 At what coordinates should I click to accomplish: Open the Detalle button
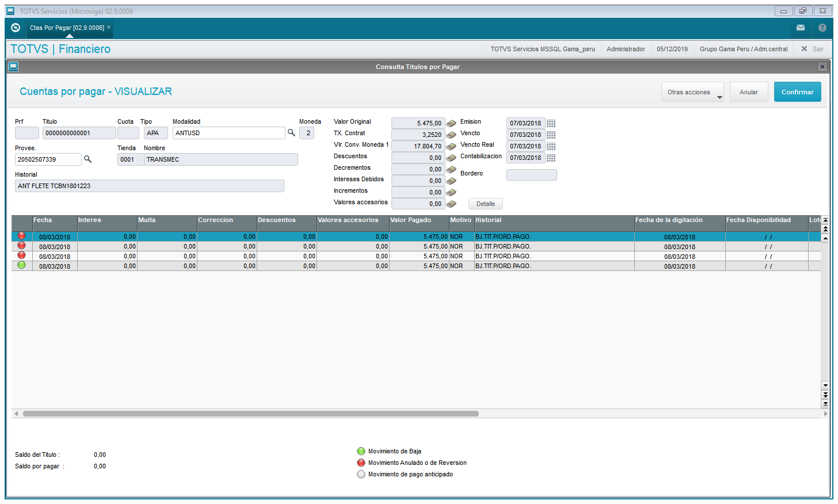(x=486, y=204)
